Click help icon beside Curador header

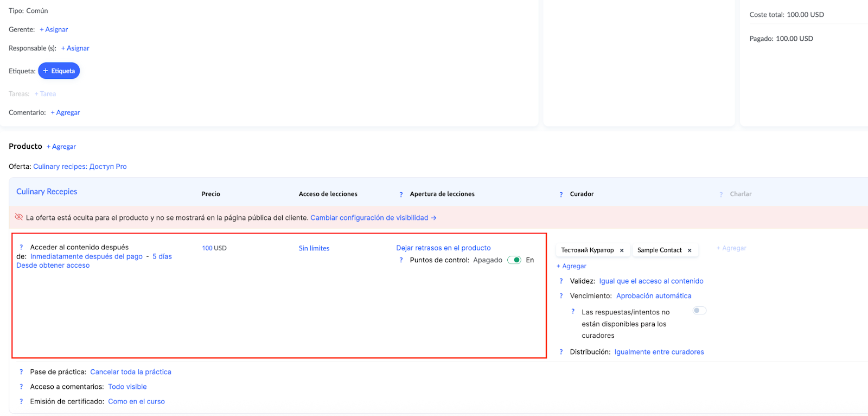[x=561, y=194]
